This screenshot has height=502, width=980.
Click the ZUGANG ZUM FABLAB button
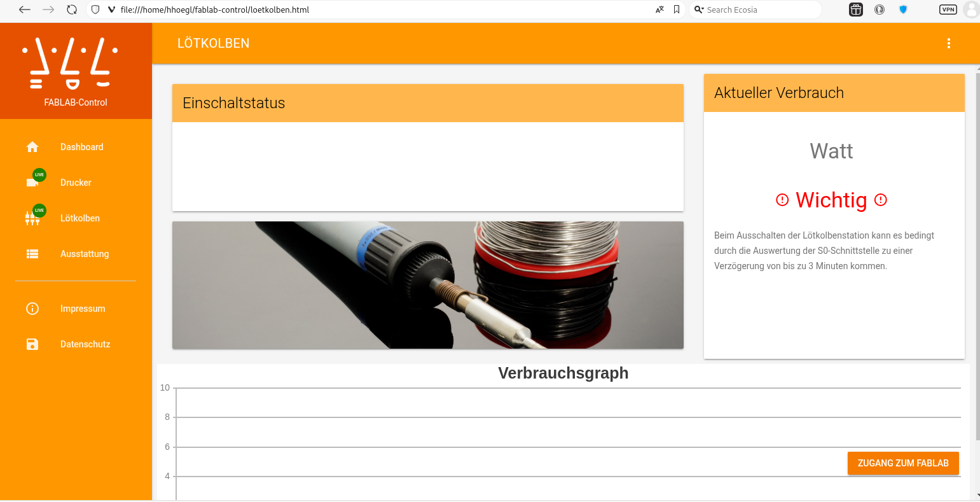(x=903, y=463)
